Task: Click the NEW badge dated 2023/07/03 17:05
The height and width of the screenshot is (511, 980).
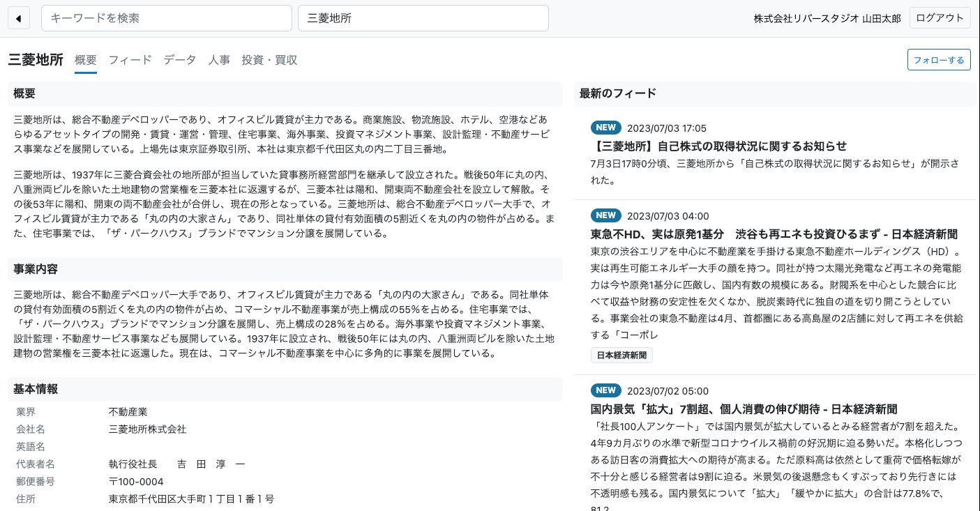Action: click(605, 128)
